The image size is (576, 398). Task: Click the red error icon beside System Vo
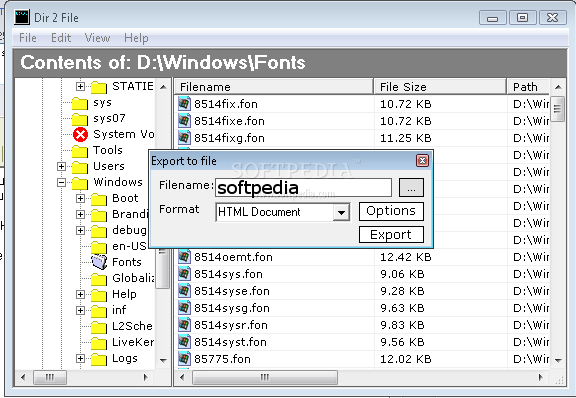(80, 135)
